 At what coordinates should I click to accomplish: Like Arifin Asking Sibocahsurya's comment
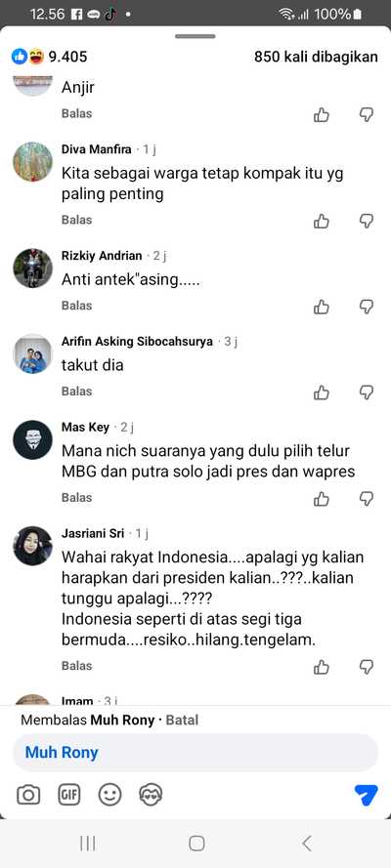coord(322,393)
